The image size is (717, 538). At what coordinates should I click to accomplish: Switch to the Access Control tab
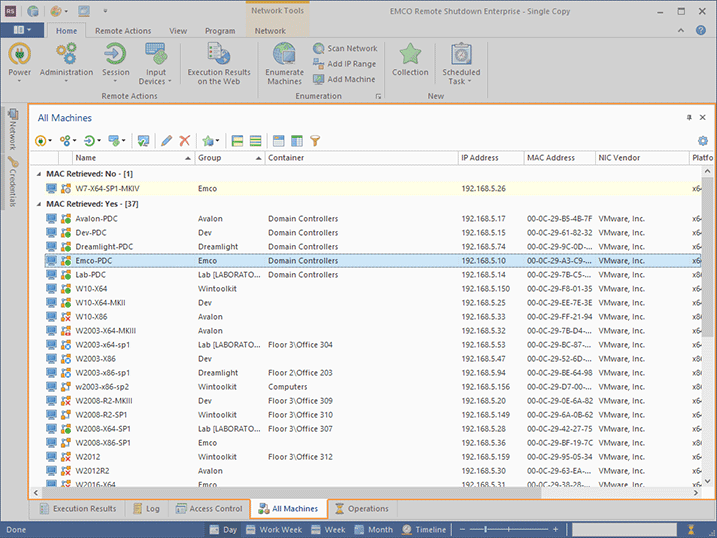coord(208,509)
